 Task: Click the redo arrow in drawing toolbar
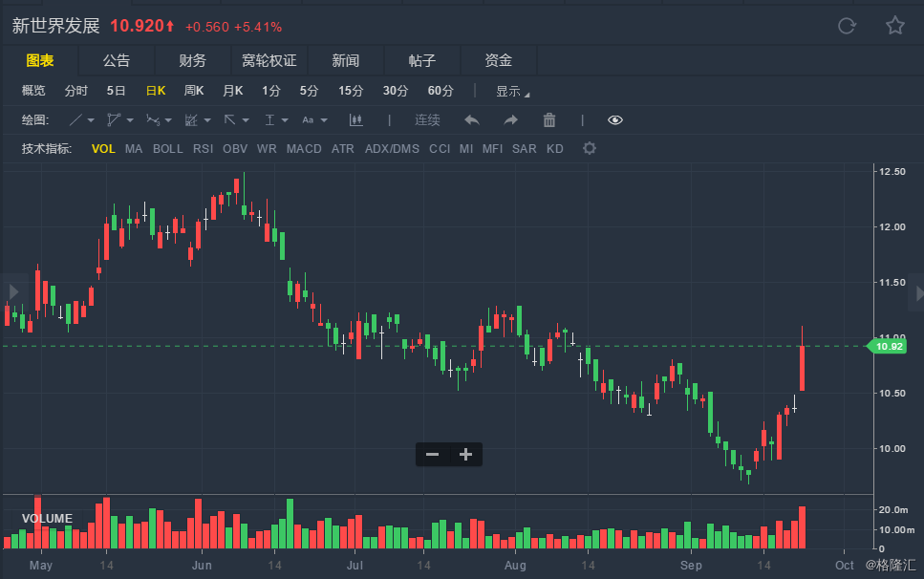[510, 120]
